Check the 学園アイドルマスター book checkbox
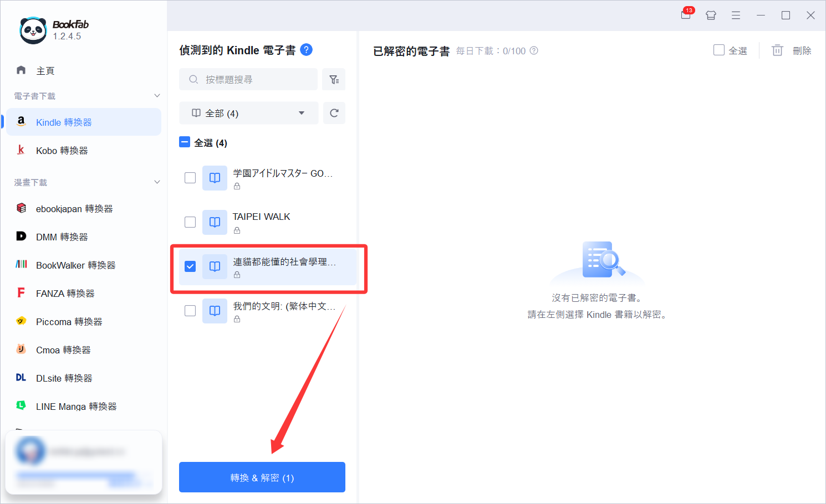 pos(190,178)
